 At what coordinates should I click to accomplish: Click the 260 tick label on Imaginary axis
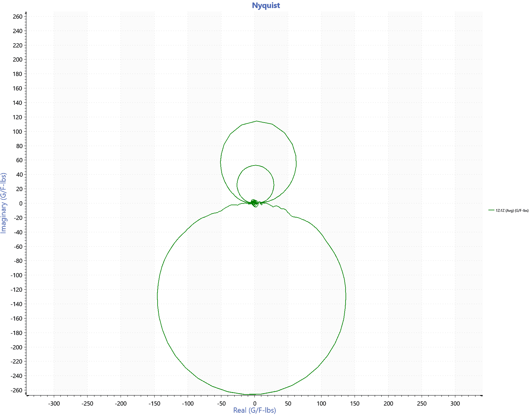tap(18, 17)
